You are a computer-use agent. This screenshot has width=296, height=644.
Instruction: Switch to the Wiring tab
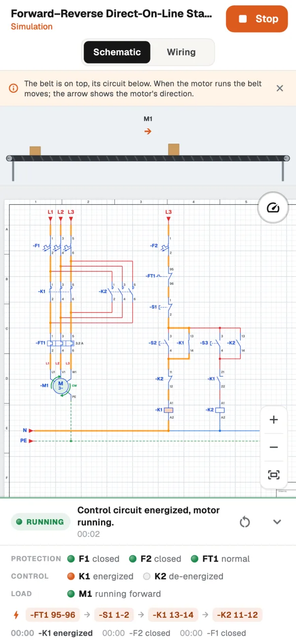(181, 52)
